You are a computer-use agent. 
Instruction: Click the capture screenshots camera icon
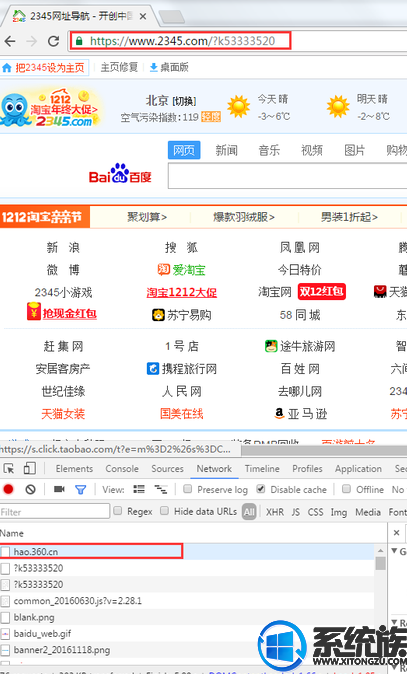click(59, 489)
